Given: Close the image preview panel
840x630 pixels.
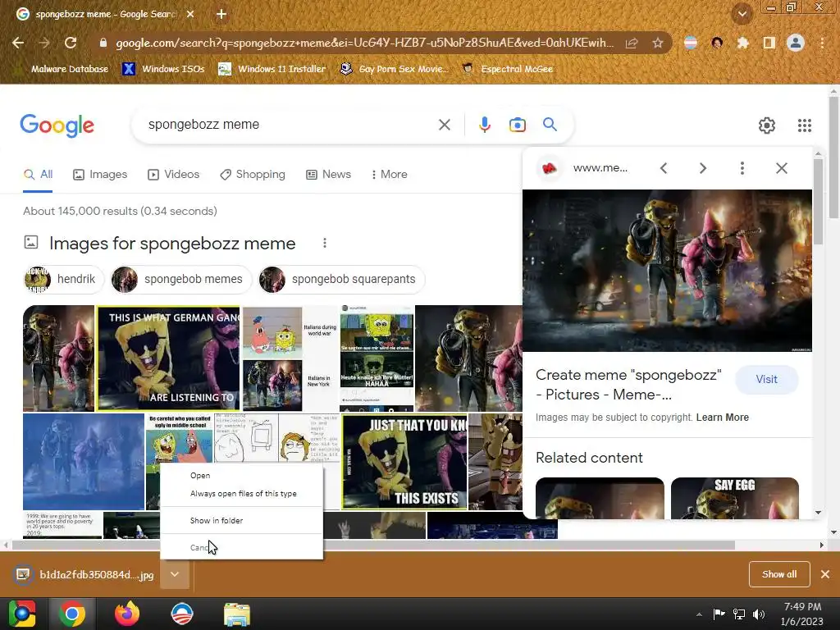Looking at the screenshot, I should click(x=782, y=168).
